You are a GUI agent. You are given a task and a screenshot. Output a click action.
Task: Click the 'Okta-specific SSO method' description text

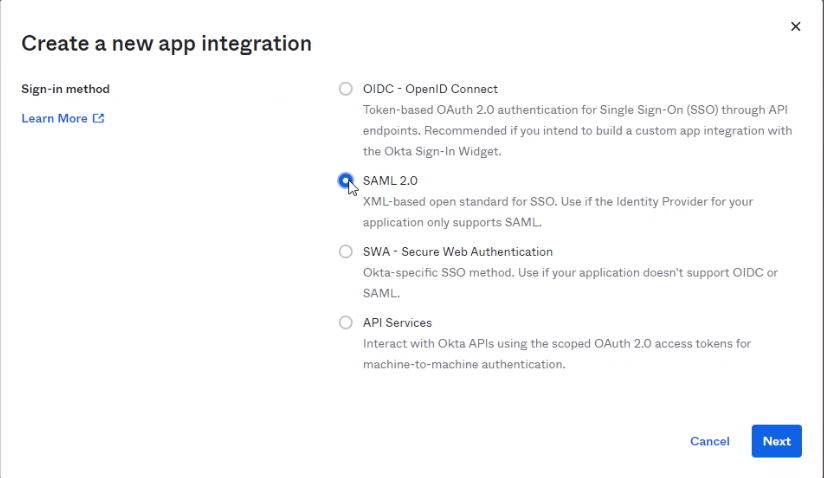coord(570,272)
